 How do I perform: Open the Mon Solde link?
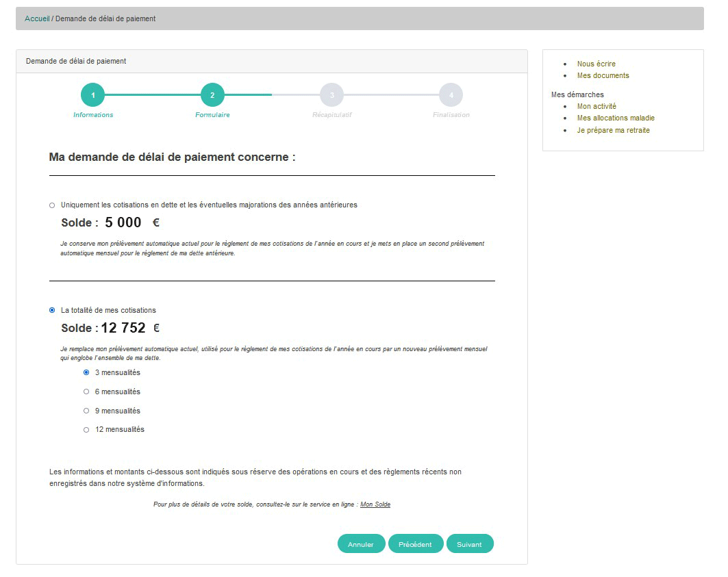coord(375,504)
